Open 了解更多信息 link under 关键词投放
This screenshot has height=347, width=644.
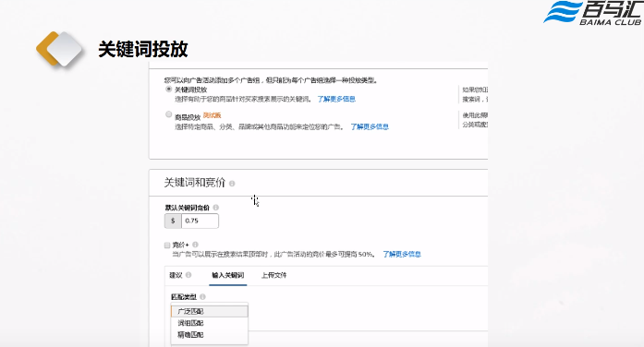(336, 100)
